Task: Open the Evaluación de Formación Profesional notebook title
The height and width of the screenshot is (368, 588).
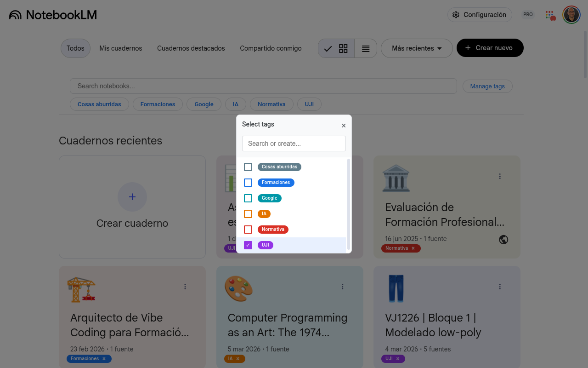Action: coord(445,215)
